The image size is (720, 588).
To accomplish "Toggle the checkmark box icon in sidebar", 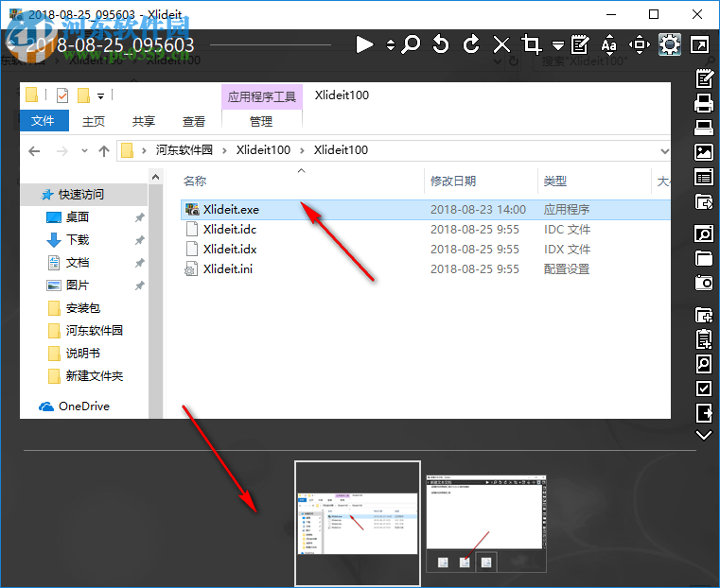I will (704, 389).
